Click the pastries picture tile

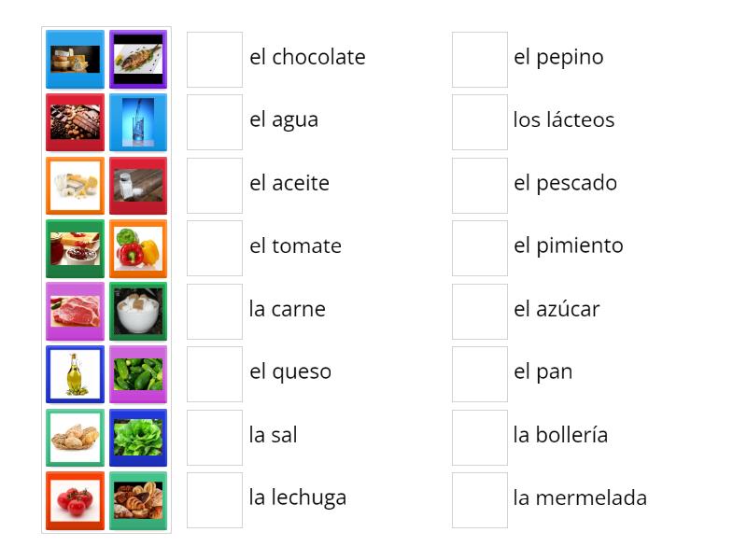click(x=137, y=499)
